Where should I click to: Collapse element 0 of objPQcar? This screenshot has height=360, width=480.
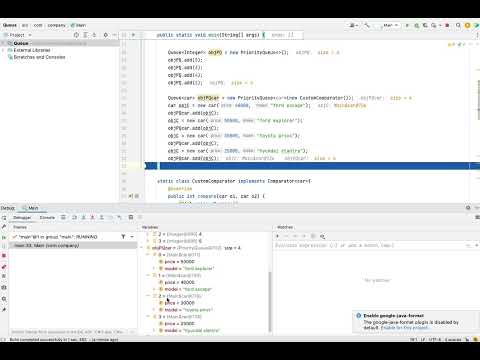click(148, 255)
